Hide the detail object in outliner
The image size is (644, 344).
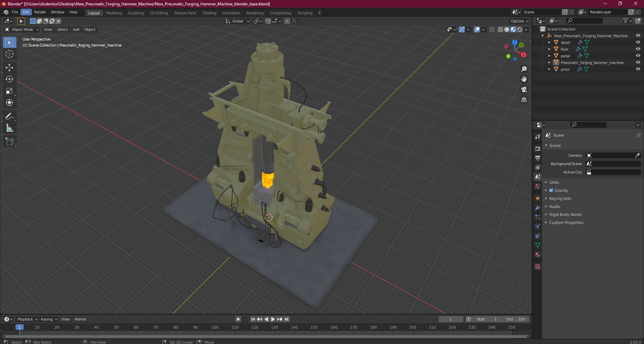tap(638, 42)
